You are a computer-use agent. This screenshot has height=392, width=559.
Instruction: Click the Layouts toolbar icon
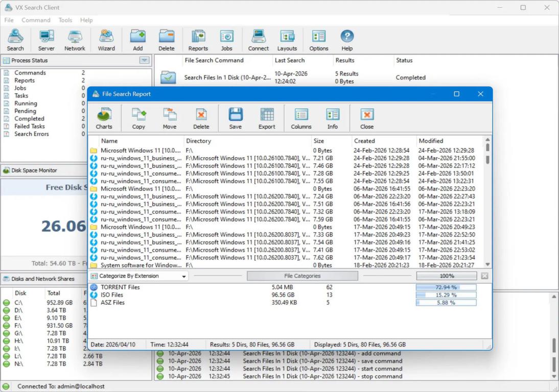pos(287,40)
